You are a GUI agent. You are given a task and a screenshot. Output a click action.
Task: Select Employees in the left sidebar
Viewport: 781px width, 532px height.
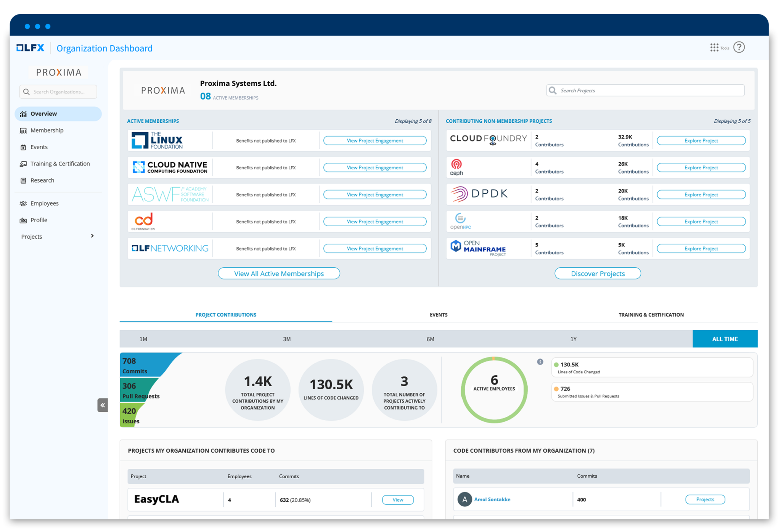click(45, 203)
